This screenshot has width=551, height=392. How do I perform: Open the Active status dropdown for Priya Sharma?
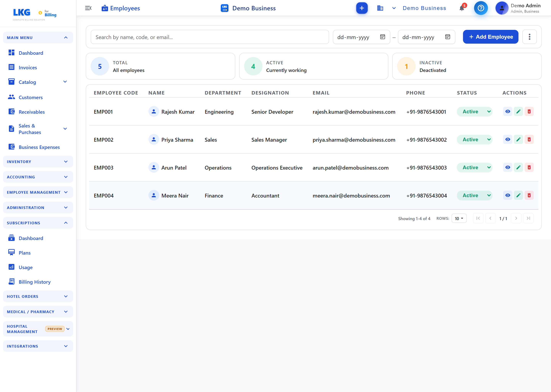pyautogui.click(x=474, y=140)
